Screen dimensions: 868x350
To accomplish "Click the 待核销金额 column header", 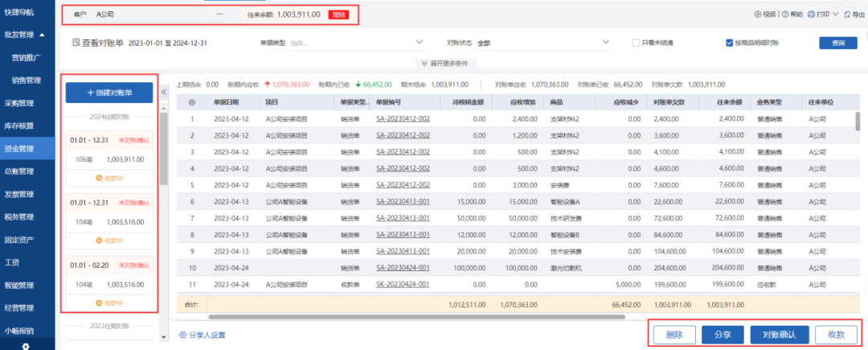I will (465, 102).
